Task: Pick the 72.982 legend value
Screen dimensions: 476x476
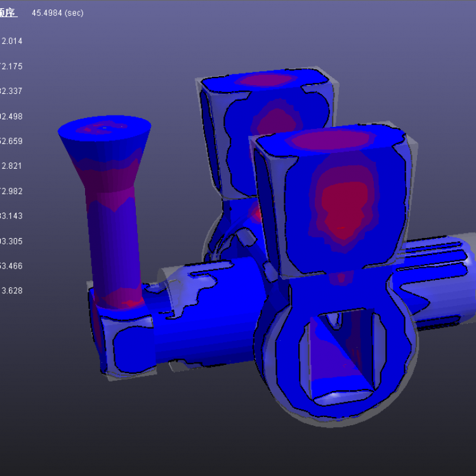Action: tap(11, 191)
